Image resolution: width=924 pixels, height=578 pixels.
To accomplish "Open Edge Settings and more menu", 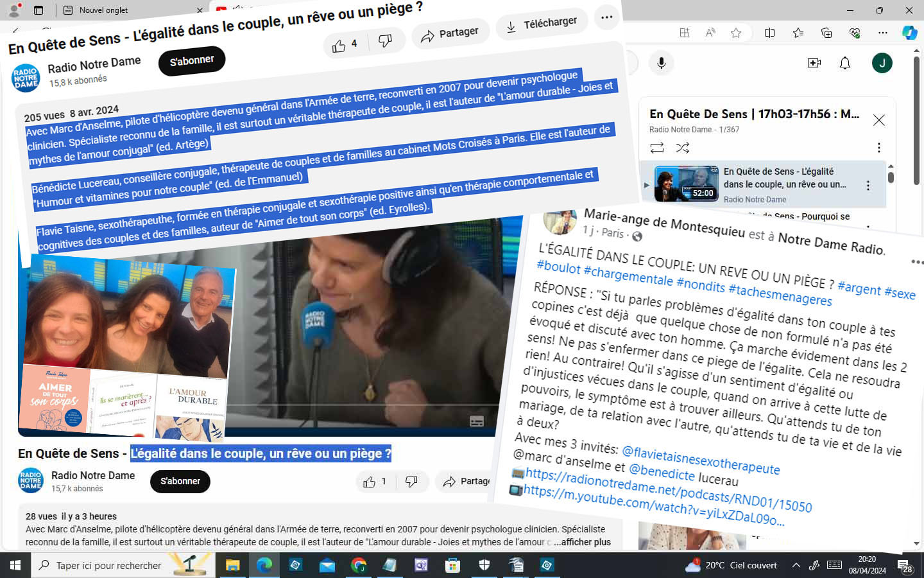I will pos(883,33).
